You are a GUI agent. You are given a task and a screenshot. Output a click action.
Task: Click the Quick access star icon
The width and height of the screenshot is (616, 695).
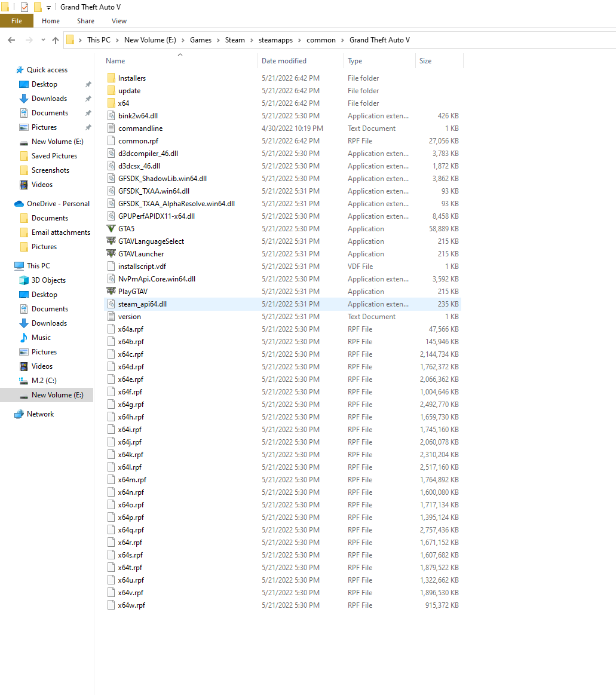20,70
